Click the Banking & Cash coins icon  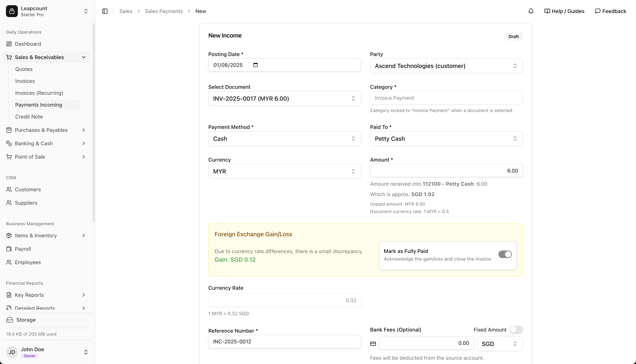pos(9,144)
